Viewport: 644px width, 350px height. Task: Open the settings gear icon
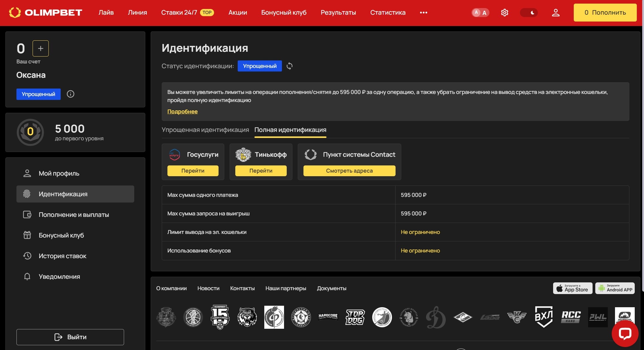(x=504, y=13)
